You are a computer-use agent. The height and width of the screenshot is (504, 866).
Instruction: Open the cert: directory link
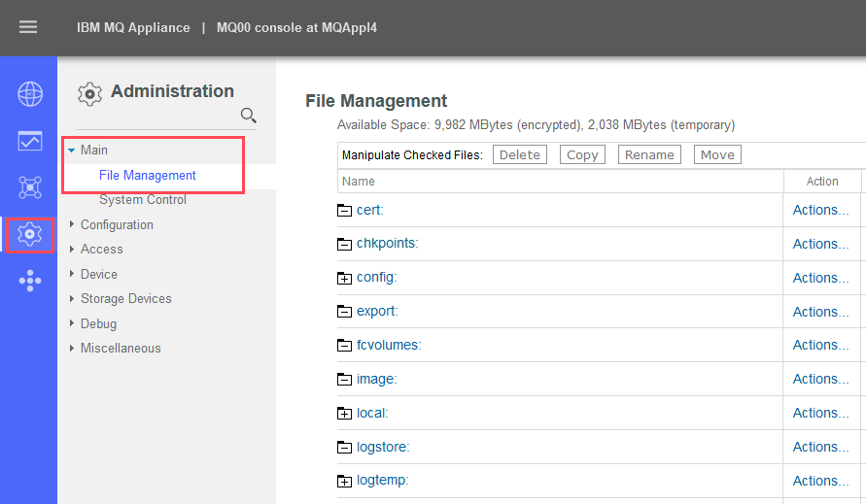pos(370,210)
